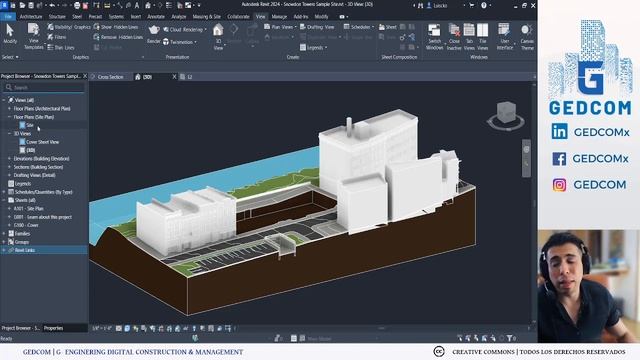Select the Site floor plan view
Screen dimensions: 640x360
[x=30, y=125]
